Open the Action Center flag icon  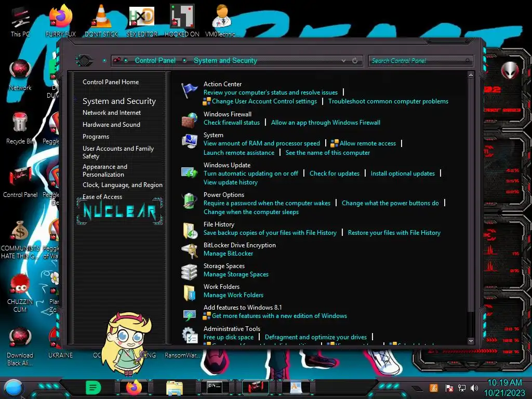189,91
